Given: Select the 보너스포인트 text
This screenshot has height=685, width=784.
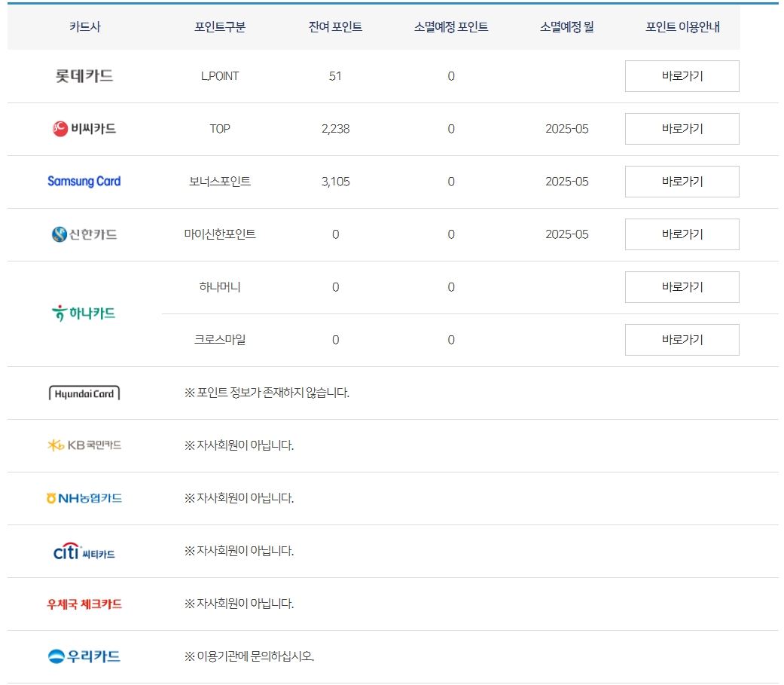Looking at the screenshot, I should tap(220, 181).
